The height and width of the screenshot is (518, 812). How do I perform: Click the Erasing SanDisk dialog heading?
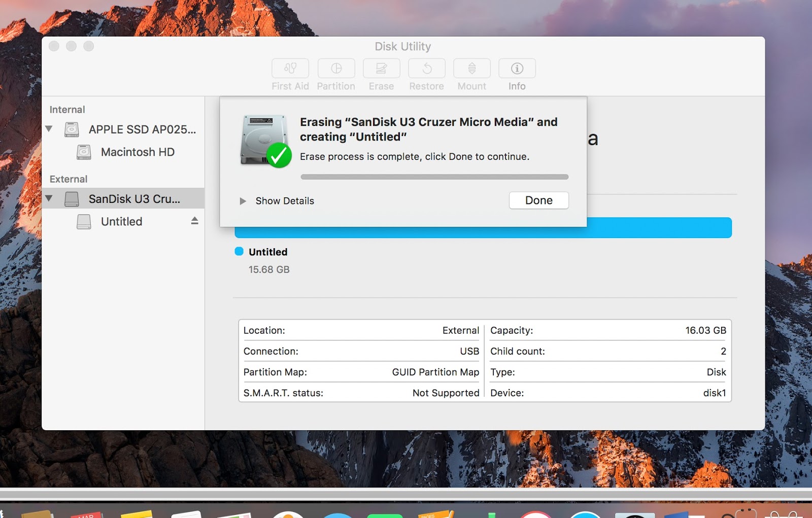coord(429,129)
